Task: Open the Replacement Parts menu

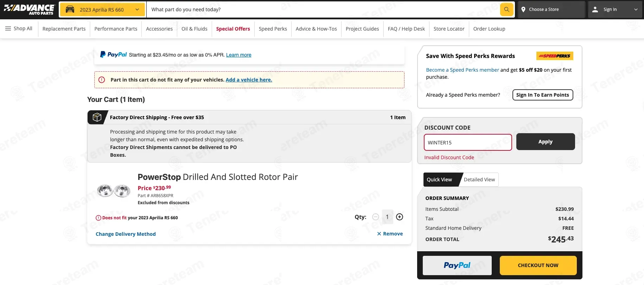Action: coord(64,29)
